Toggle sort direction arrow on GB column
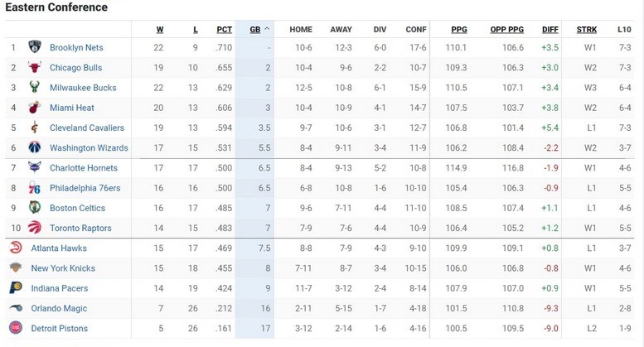 266,30
